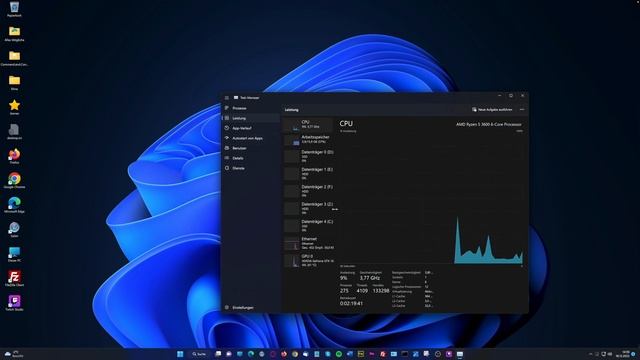Open Task Manager Einstellungen
Screen dimensions: 640x360
[x=251, y=307]
